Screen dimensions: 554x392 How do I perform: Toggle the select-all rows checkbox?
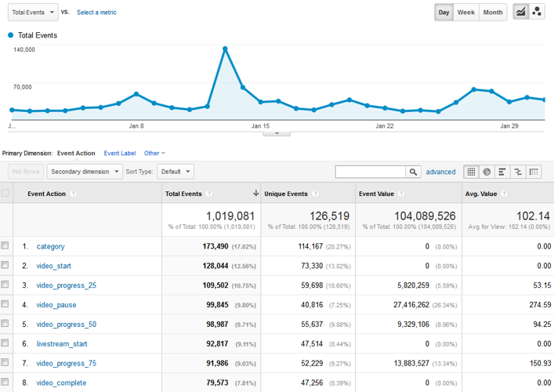[5, 193]
